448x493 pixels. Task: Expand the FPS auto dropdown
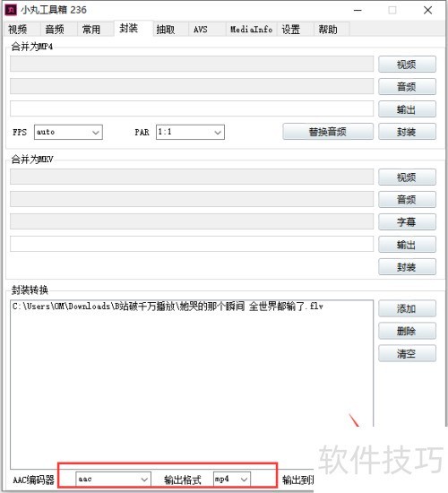[x=68, y=132]
